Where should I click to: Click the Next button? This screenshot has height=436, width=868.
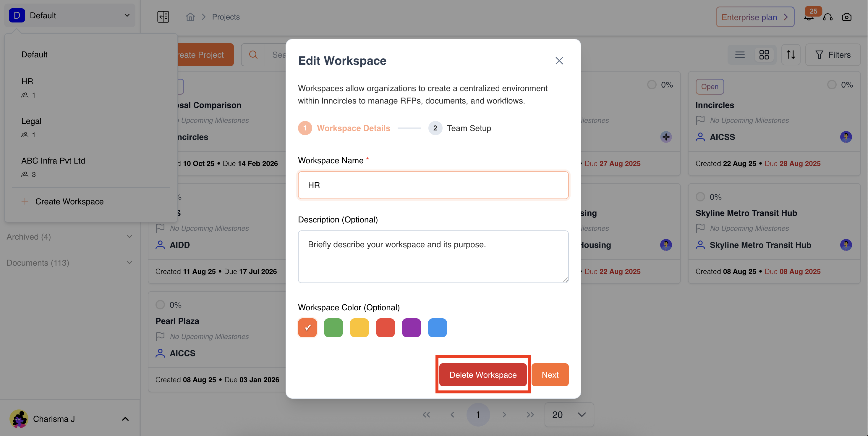(550, 375)
